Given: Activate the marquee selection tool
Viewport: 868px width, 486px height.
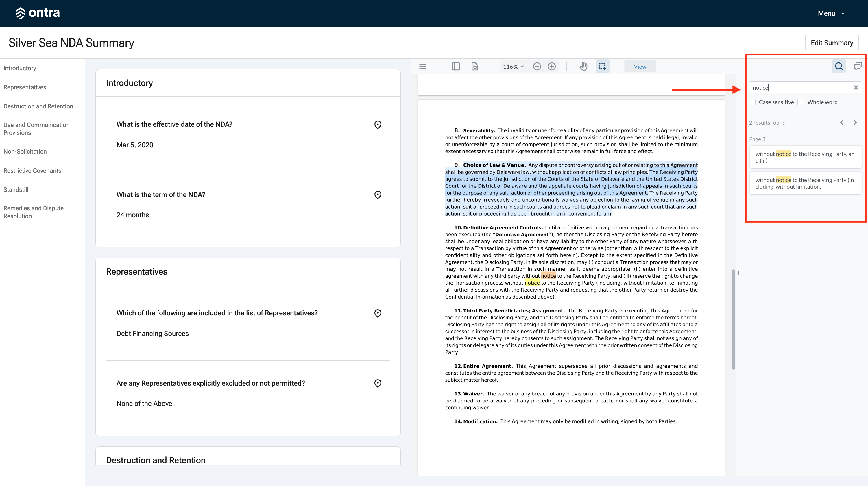Looking at the screenshot, I should 602,67.
